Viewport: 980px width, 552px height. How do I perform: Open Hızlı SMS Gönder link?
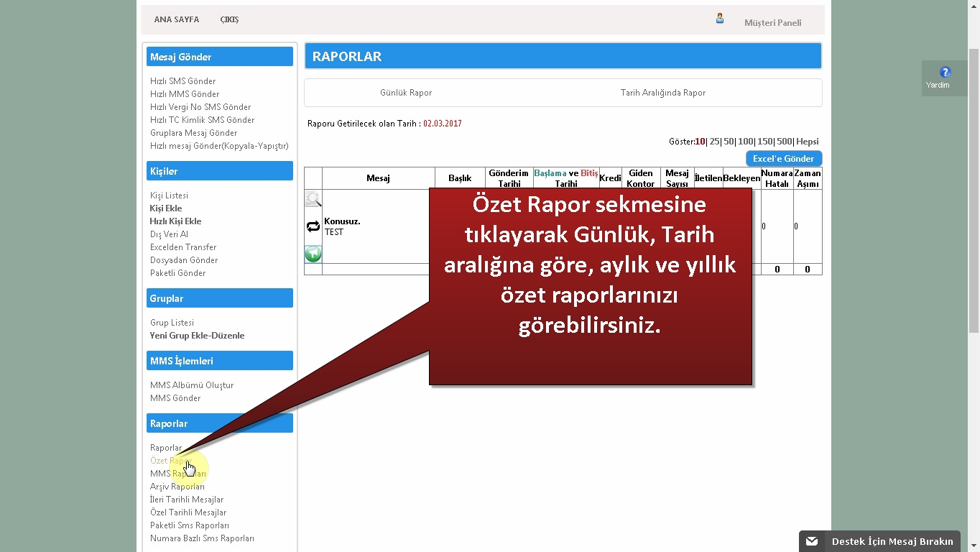[x=182, y=81]
